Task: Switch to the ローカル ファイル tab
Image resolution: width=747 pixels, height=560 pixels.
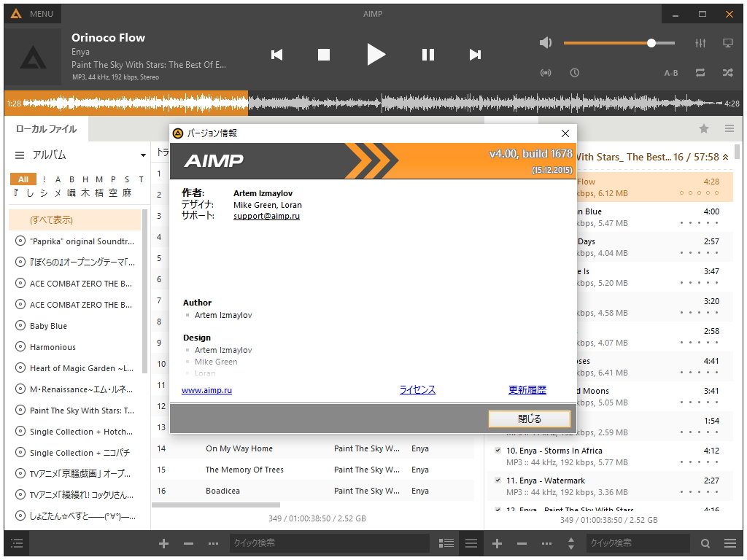Action: 46,129
